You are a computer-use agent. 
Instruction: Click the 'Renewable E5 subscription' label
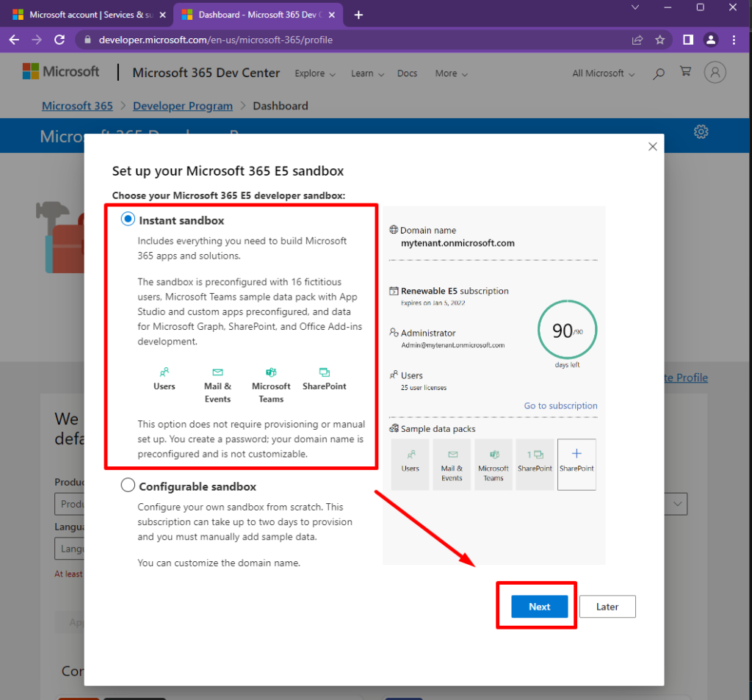click(455, 291)
